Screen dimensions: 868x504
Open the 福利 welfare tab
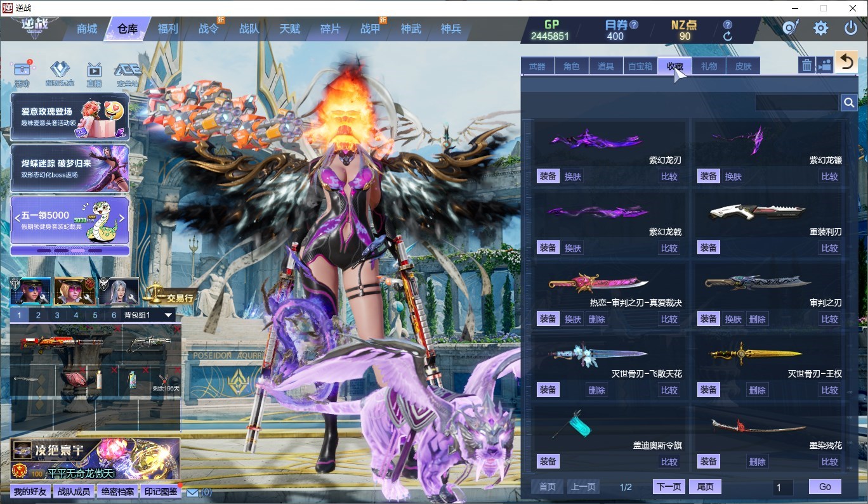(x=168, y=29)
